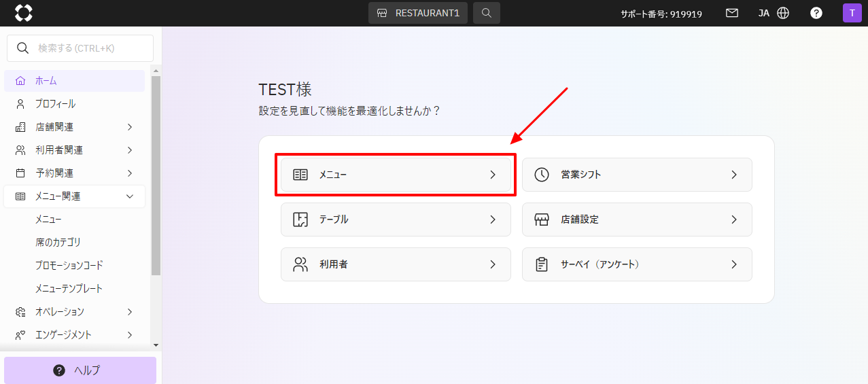
Task: Open the help question mark icon in header
Action: click(816, 13)
